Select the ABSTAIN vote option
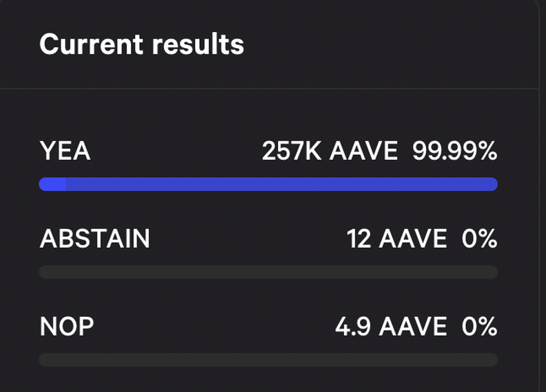Viewport: 546px width, 392px height. (95, 238)
